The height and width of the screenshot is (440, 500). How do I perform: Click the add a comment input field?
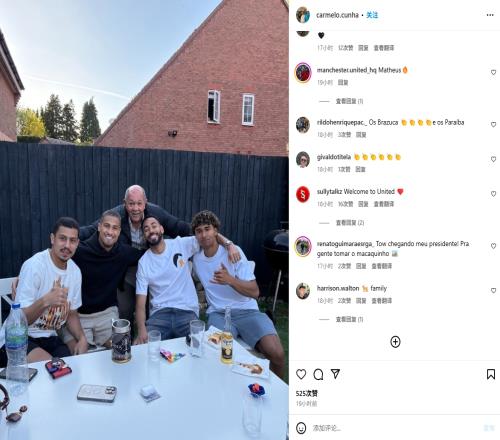point(393,428)
